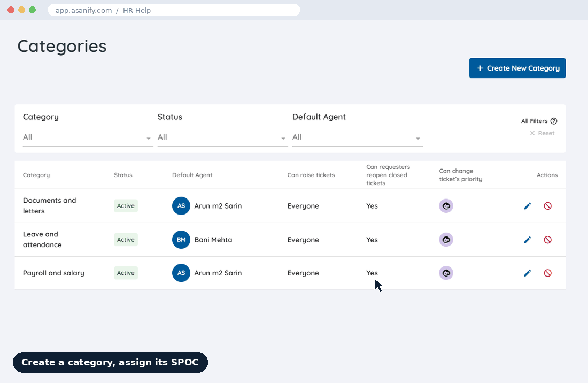
Task: Click Active status badge in Leave row
Action: (x=126, y=240)
